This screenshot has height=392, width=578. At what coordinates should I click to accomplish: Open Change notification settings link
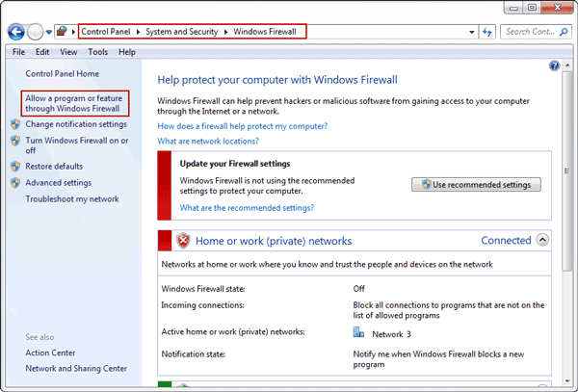pyautogui.click(x=76, y=124)
